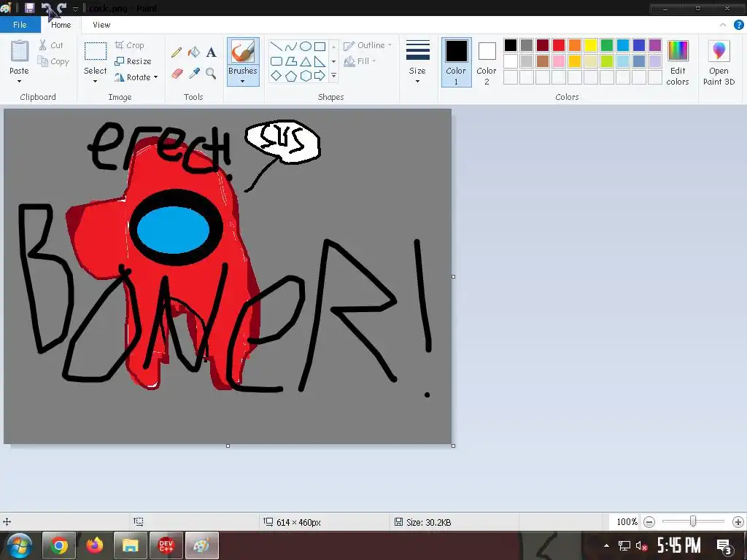Pick the Triangle shape
Image resolution: width=747 pixels, height=560 pixels.
[x=306, y=61]
